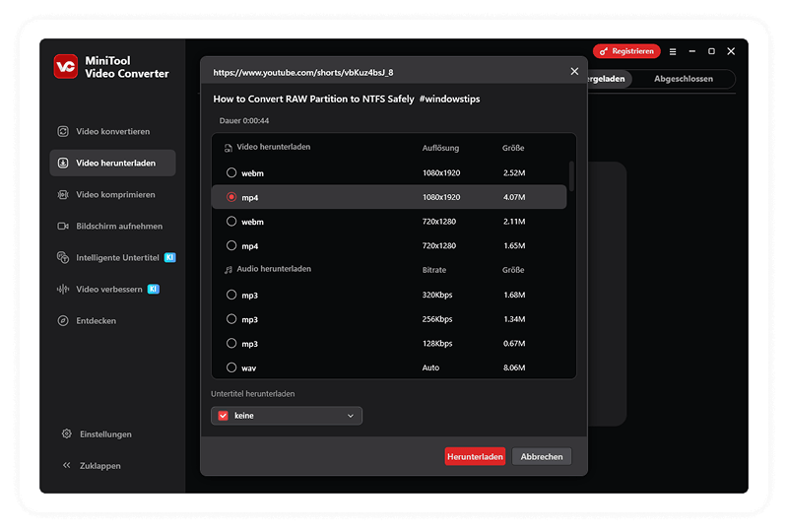The image size is (788, 532).
Task: Select mp4 720x1280 radio button
Action: [231, 245]
